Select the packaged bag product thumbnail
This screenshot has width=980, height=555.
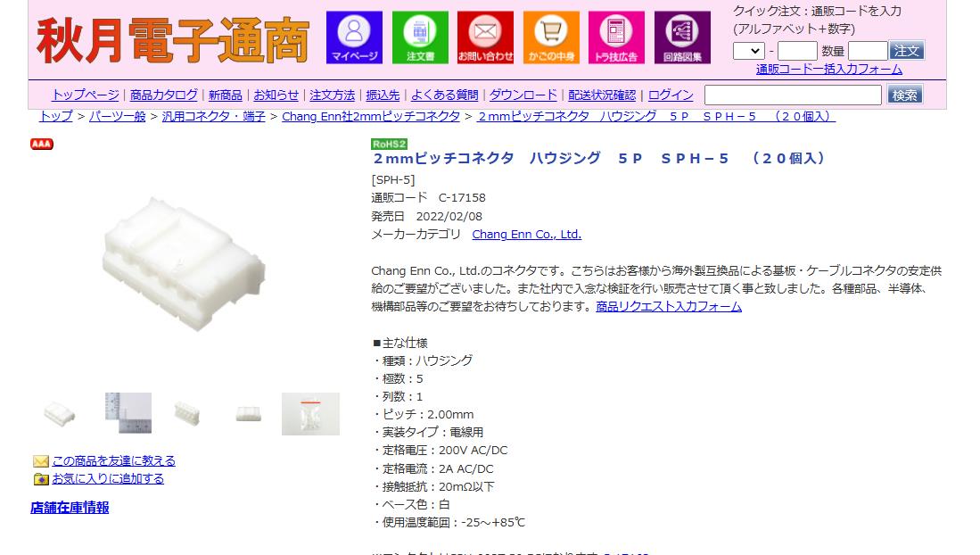310,414
